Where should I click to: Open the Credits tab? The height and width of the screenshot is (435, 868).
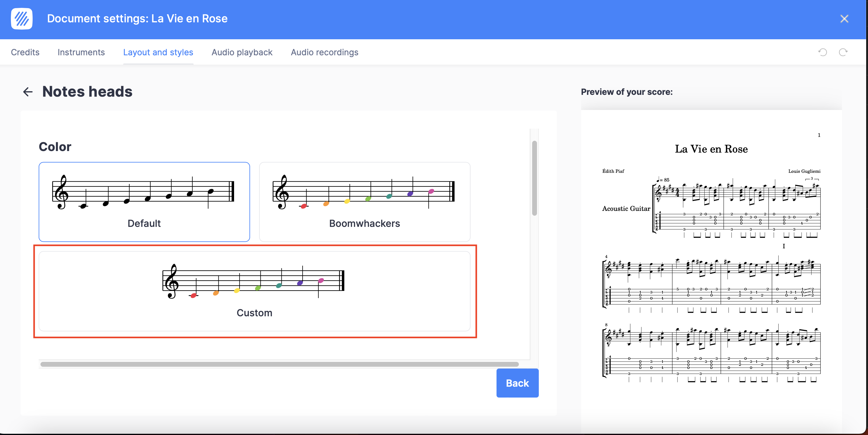[25, 52]
